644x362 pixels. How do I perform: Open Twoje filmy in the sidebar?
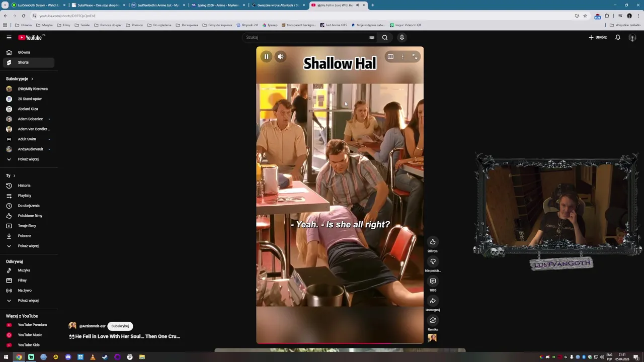[29, 226]
